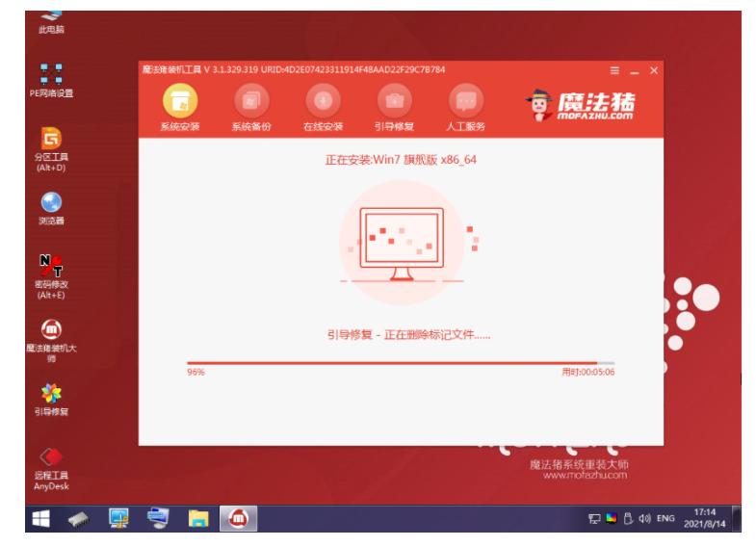Launch 魔法猪装机大师 desktop shortcut
The width and height of the screenshot is (756, 547).
click(51, 340)
